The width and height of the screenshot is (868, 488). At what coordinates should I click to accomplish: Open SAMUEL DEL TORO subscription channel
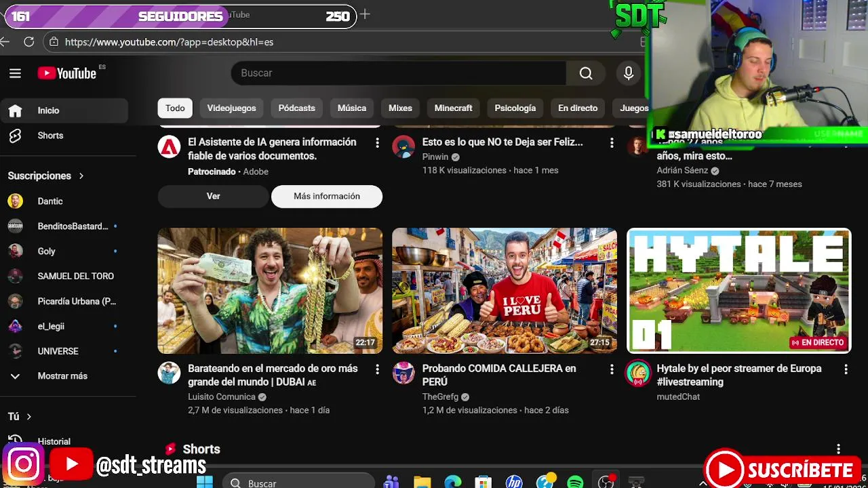64,277
